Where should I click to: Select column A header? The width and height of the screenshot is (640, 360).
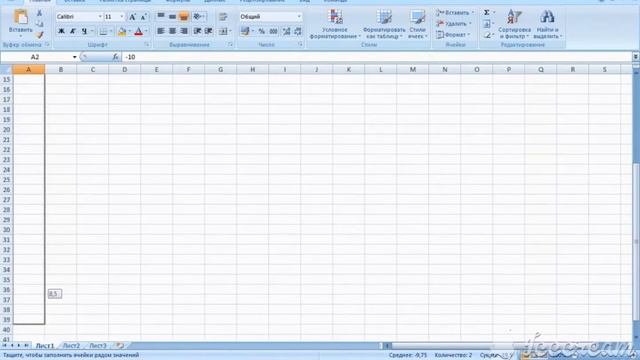29,69
